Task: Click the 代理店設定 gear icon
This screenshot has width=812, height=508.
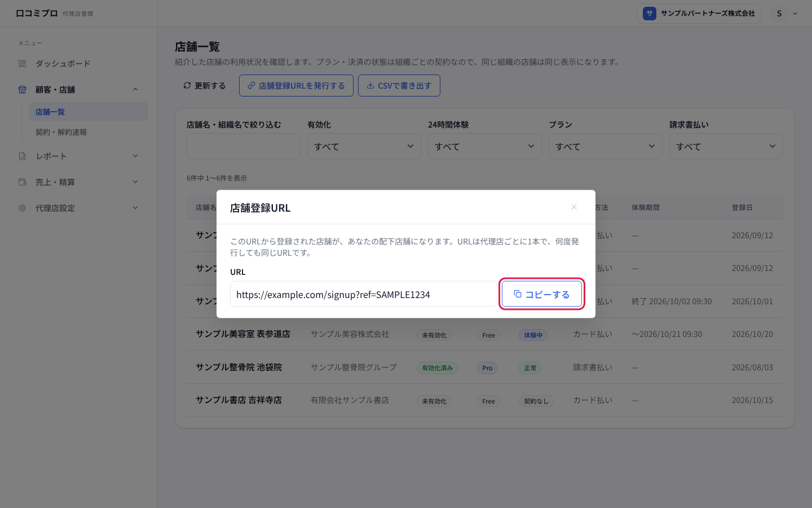Action: (x=22, y=208)
